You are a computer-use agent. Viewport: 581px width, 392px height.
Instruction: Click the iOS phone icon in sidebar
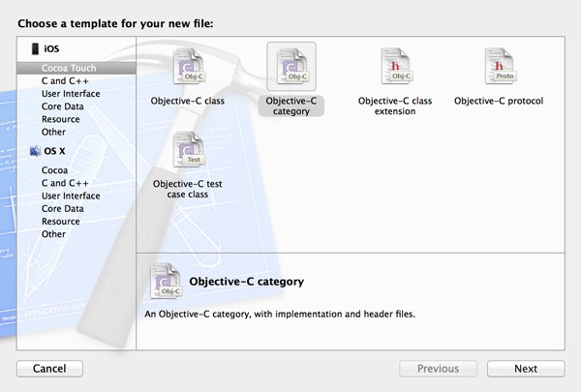pos(35,49)
